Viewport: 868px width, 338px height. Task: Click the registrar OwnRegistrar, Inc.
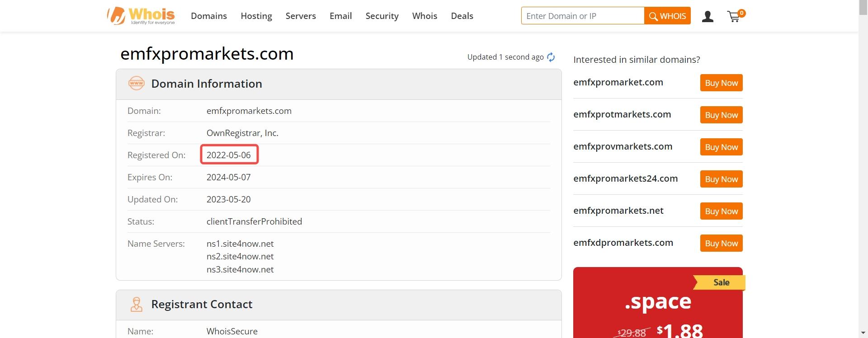click(x=242, y=133)
